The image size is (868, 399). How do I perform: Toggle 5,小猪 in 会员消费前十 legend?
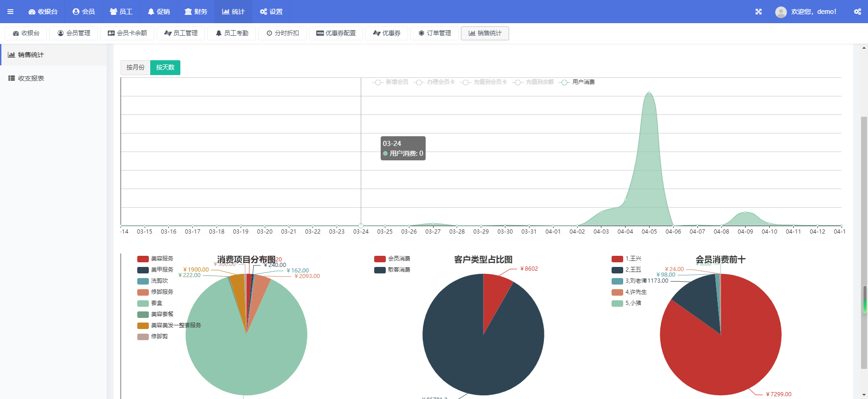point(626,303)
